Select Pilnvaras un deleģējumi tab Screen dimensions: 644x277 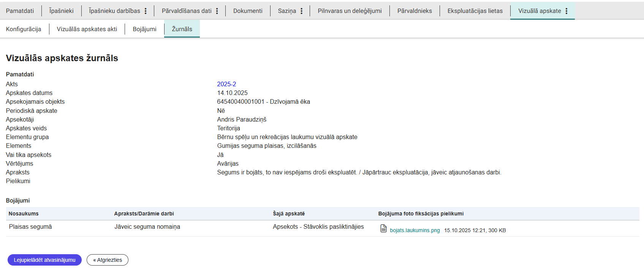(x=350, y=11)
